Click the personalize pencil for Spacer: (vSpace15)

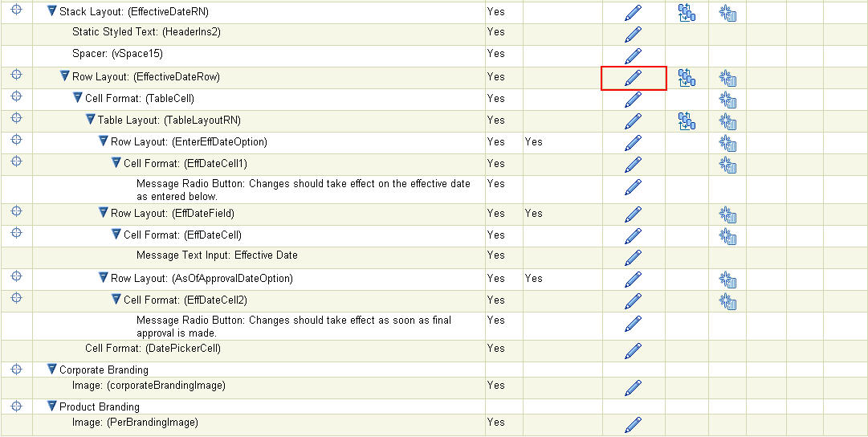(x=634, y=56)
